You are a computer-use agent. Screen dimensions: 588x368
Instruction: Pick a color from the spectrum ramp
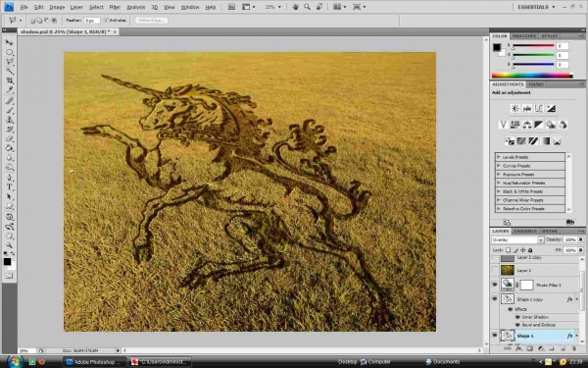532,76
